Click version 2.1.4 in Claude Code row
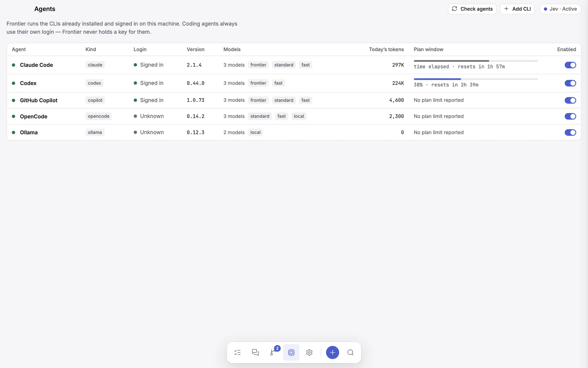The image size is (588, 368). 194,65
